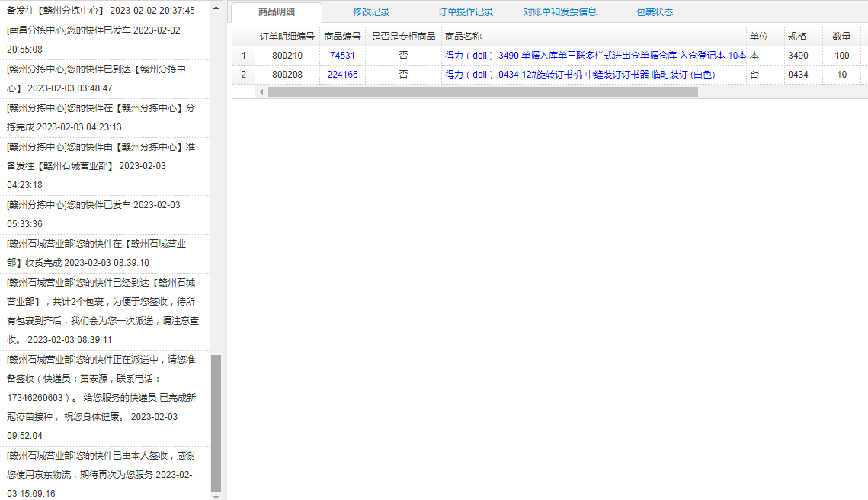The height and width of the screenshot is (500, 868).
Task: Click the 正在派送中 courier 09:52:04 entry
Action: pos(104,398)
